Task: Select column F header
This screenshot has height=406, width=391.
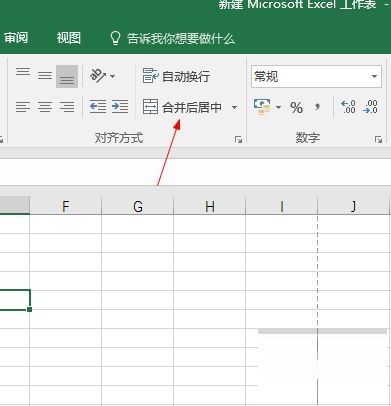Action: [66, 205]
